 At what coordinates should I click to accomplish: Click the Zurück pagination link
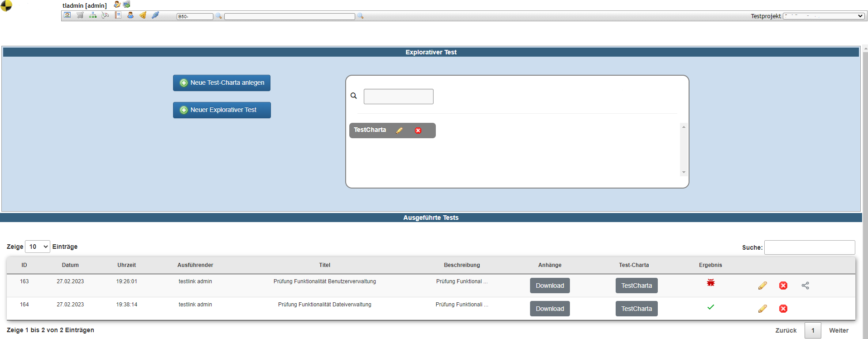(786, 330)
